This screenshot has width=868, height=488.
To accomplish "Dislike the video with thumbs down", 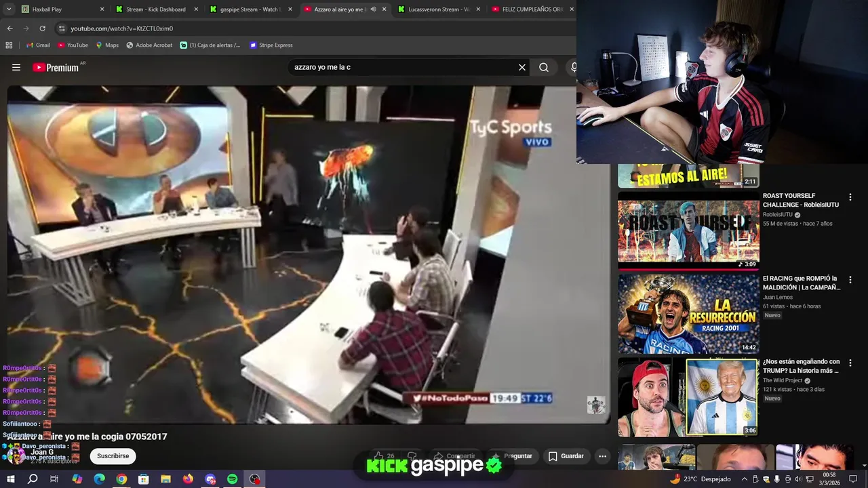I will tap(412, 456).
